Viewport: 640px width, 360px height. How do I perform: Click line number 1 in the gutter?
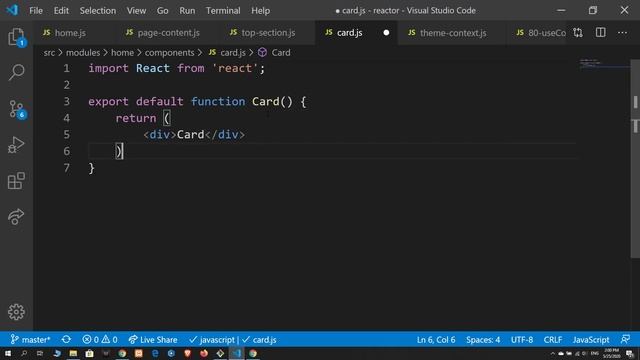(67, 68)
